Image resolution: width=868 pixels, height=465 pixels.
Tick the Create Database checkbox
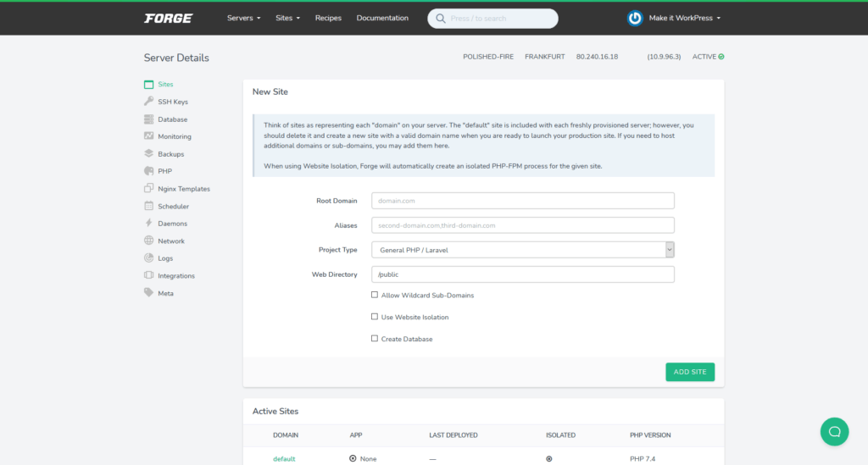tap(375, 339)
